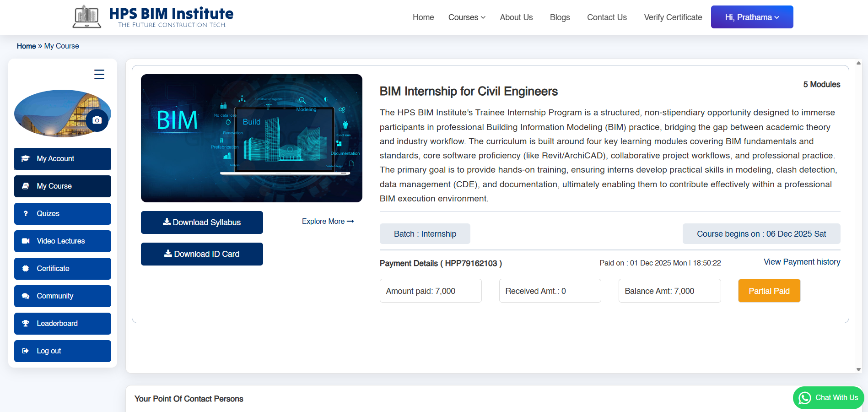Log out using the sidebar button
The image size is (868, 412).
pyautogui.click(x=63, y=351)
